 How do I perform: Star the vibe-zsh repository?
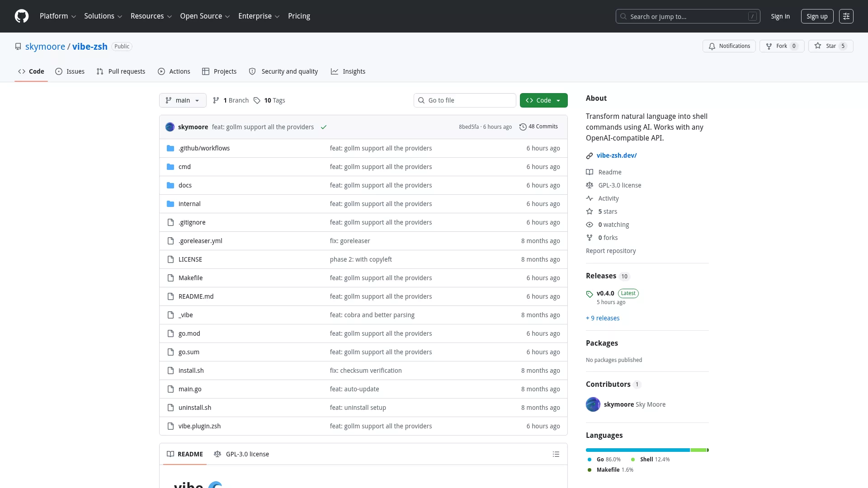point(830,46)
